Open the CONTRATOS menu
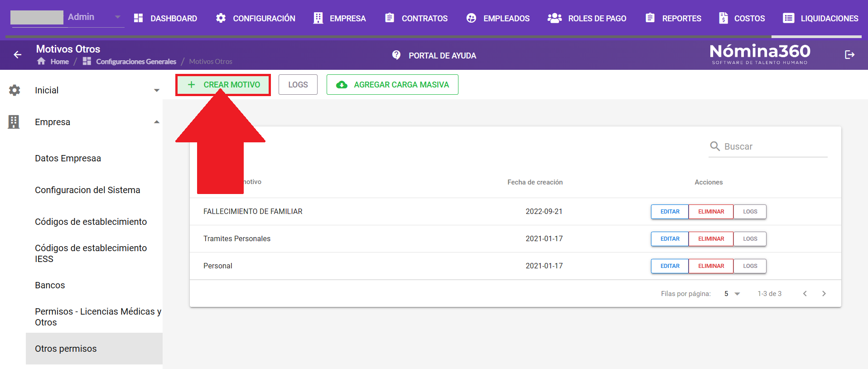Screen dimensions: 868x369 (x=416, y=18)
